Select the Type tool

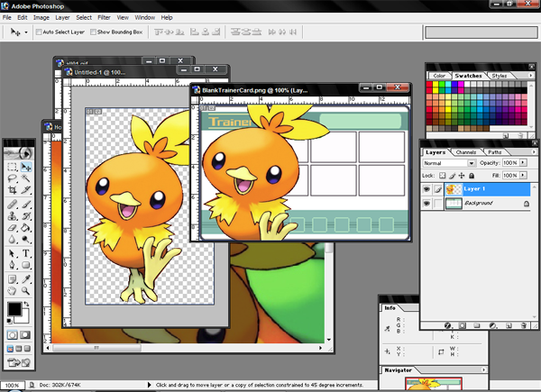point(26,254)
